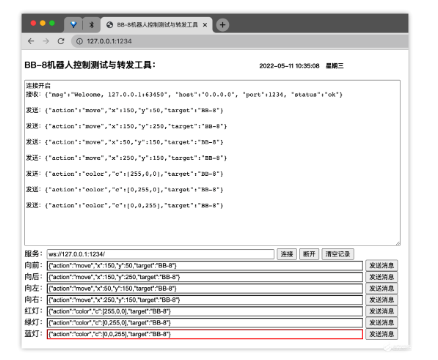Focus the red-outlined 蓝灯 command field
Image resolution: width=438 pixels, height=360 pixels.
pos(205,334)
